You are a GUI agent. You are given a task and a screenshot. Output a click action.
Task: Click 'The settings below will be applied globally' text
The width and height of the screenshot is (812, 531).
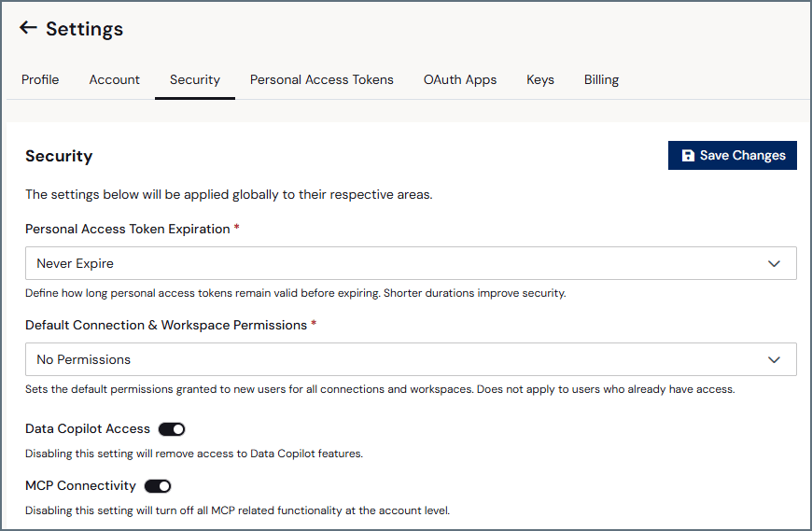pos(229,195)
